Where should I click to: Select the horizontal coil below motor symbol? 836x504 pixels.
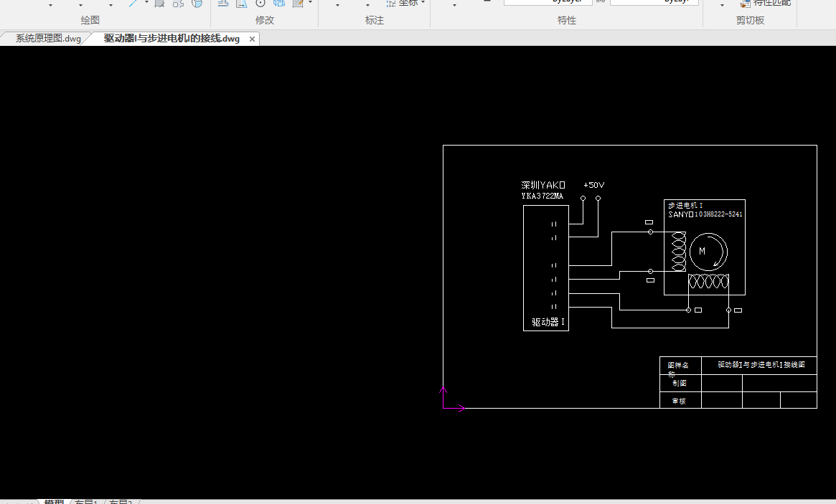click(x=708, y=281)
